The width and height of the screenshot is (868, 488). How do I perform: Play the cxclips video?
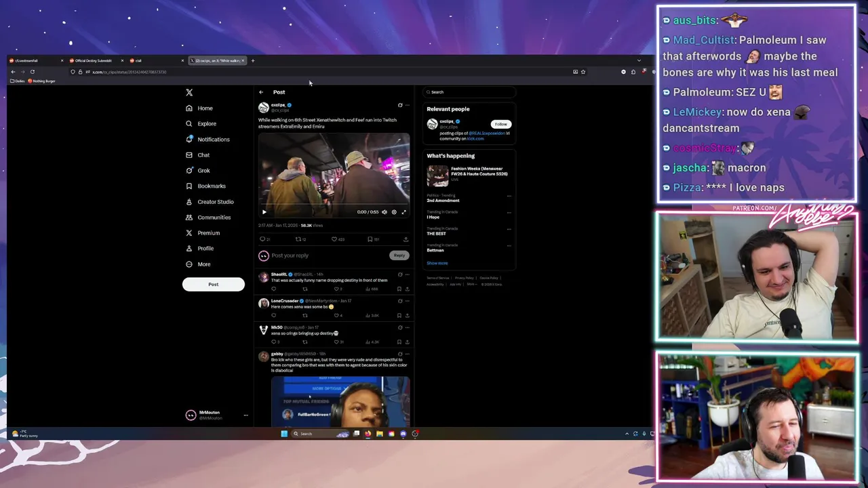click(264, 212)
